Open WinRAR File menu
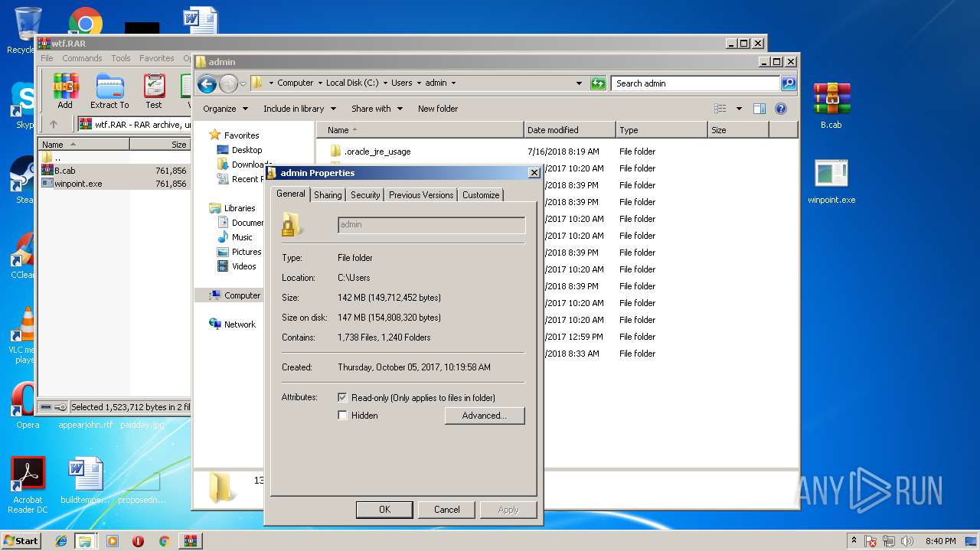This screenshot has width=980, height=551. 47,58
